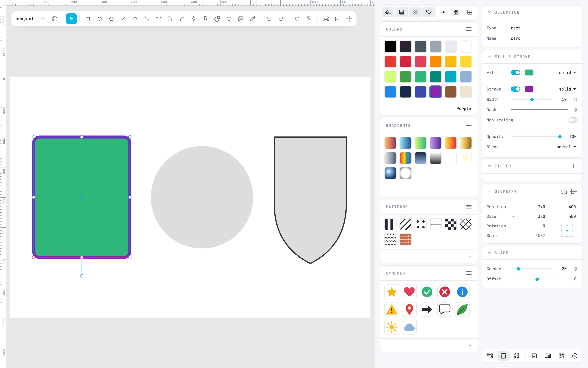Select the ellipse tool
The width and height of the screenshot is (588, 368).
(100, 19)
